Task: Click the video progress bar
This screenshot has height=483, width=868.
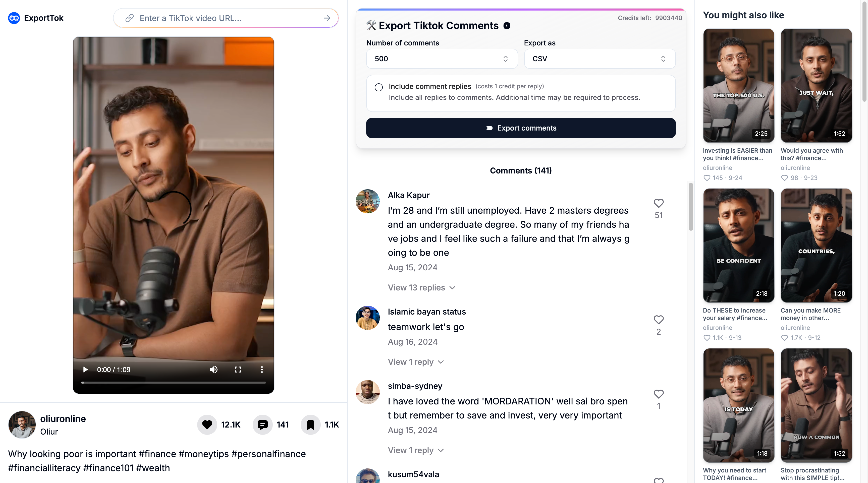Action: click(x=173, y=383)
